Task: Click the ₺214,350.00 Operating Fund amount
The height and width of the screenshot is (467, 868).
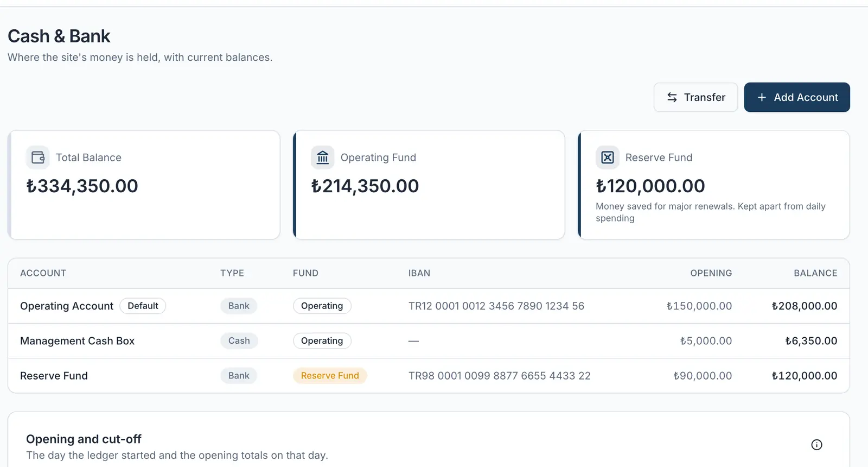Action: pos(365,186)
